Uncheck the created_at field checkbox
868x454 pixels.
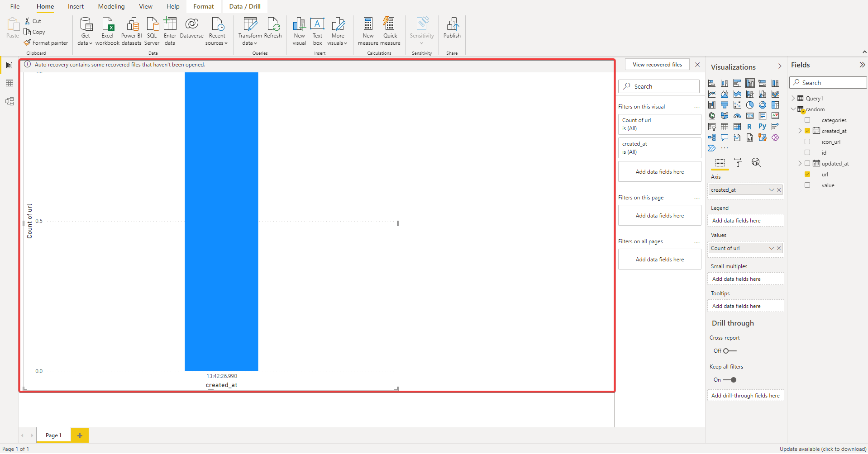pyautogui.click(x=807, y=131)
